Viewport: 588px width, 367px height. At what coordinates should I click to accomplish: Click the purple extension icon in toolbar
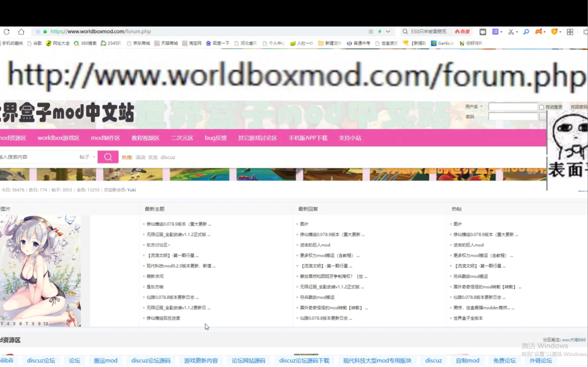(x=495, y=32)
